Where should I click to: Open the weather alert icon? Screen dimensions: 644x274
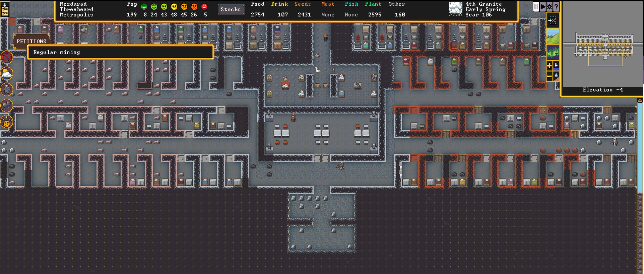pyautogui.click(x=7, y=73)
